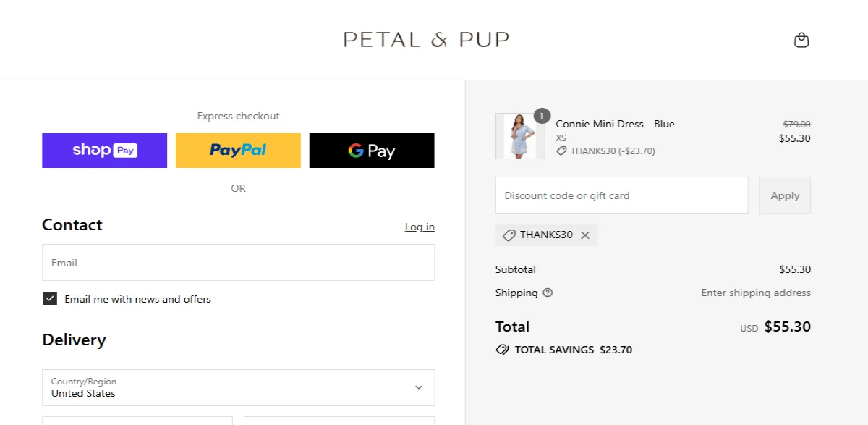Screen dimensions: 868x425
Task: Pay with the PayPal express checkout button
Action: coord(238,150)
